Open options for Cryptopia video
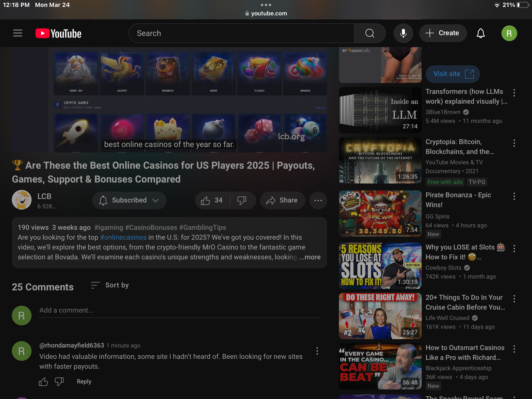532x399 pixels. pyautogui.click(x=514, y=143)
